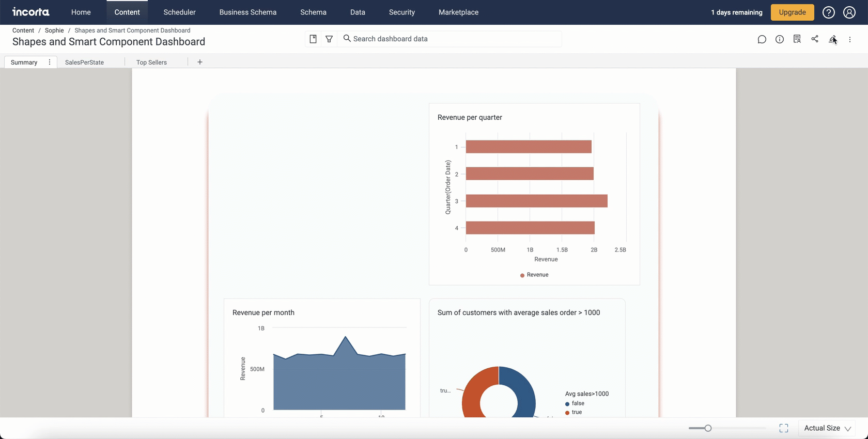Click the quarter 3 revenue bar
The height and width of the screenshot is (439, 868).
[x=536, y=201]
